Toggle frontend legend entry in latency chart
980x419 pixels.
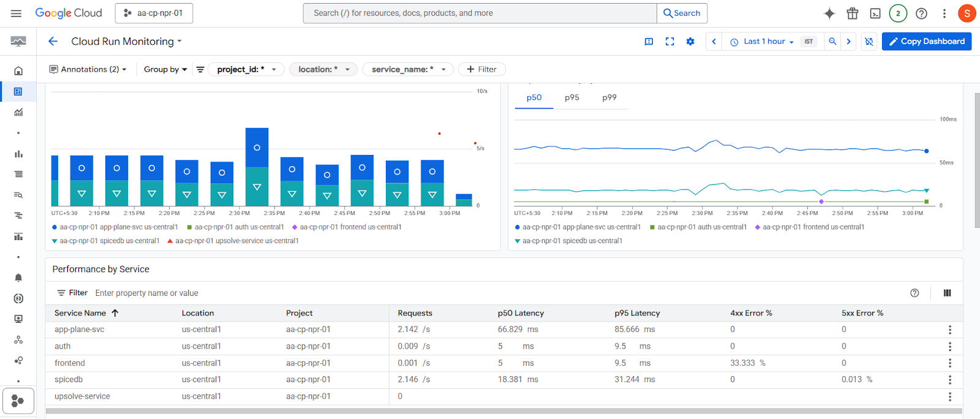click(x=810, y=227)
